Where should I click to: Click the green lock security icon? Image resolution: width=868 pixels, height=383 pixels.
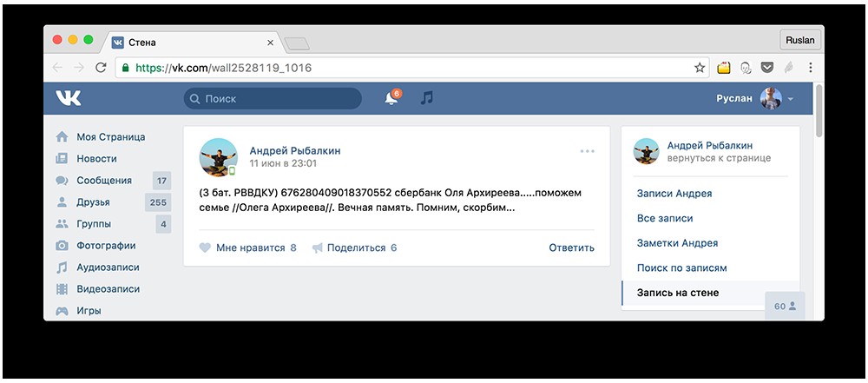(x=125, y=68)
